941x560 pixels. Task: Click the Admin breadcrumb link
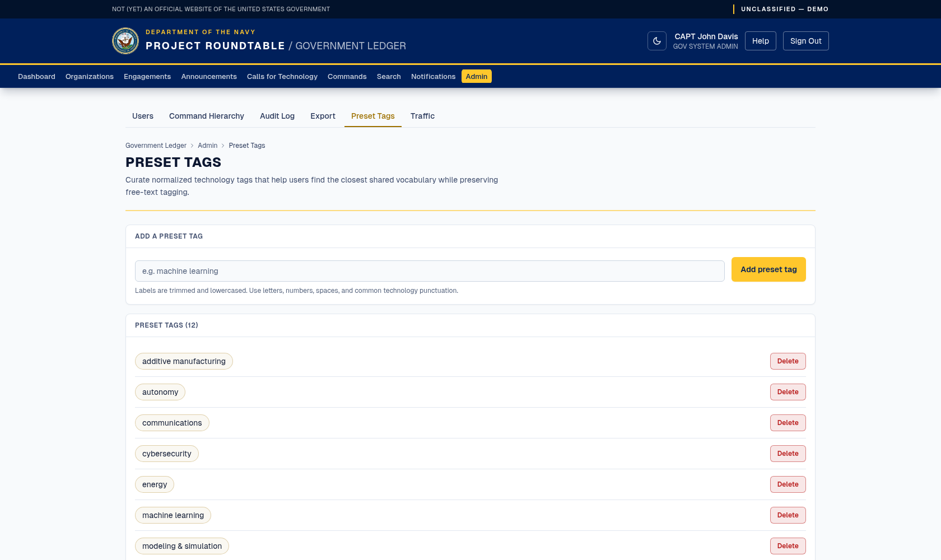pos(208,146)
